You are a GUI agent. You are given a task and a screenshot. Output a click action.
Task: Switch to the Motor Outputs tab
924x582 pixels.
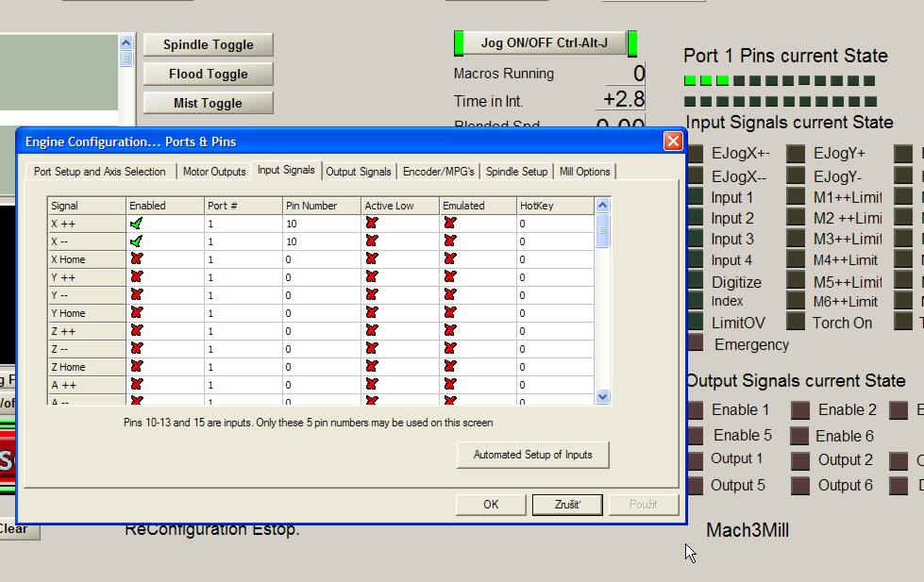point(214,172)
